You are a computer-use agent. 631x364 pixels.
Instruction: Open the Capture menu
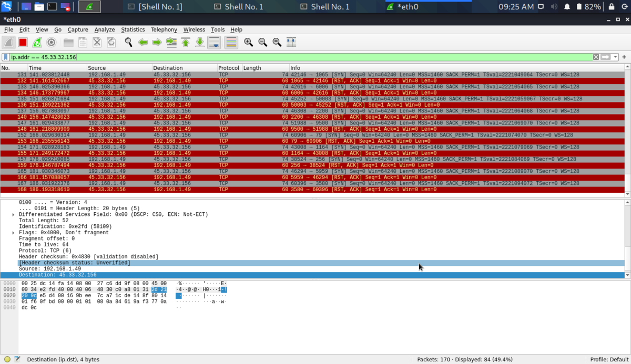78,29
